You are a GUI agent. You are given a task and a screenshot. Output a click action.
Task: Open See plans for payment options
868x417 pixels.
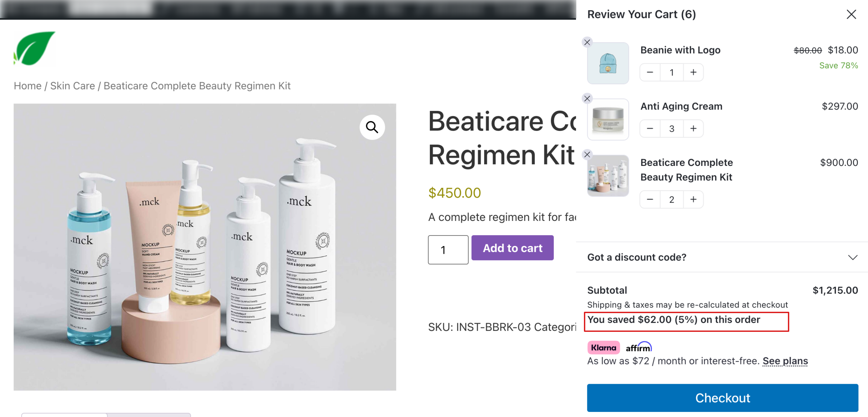click(x=785, y=361)
